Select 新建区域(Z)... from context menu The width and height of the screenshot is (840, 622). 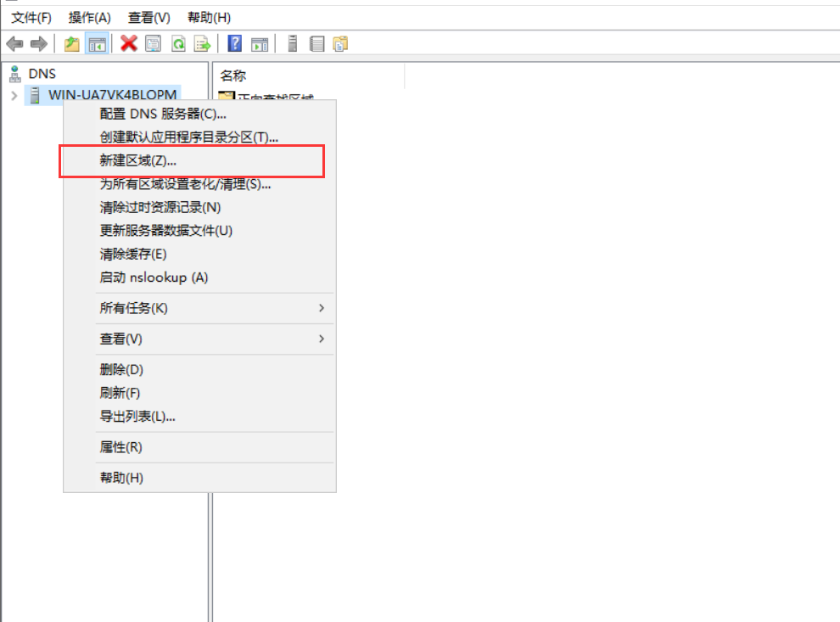click(200, 160)
